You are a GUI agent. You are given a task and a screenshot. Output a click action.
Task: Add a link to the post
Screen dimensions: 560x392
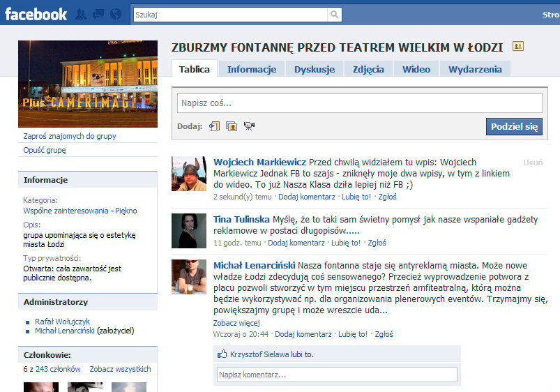214,126
